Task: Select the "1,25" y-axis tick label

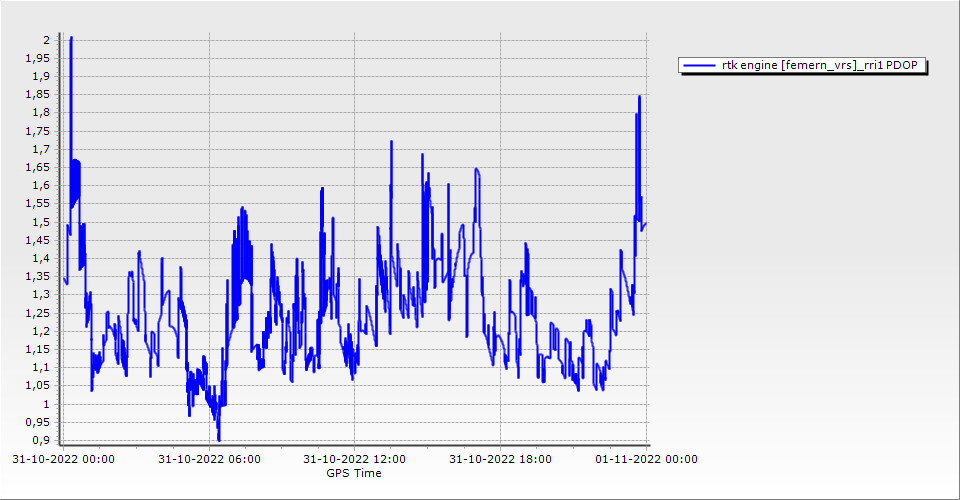Action: coord(39,313)
